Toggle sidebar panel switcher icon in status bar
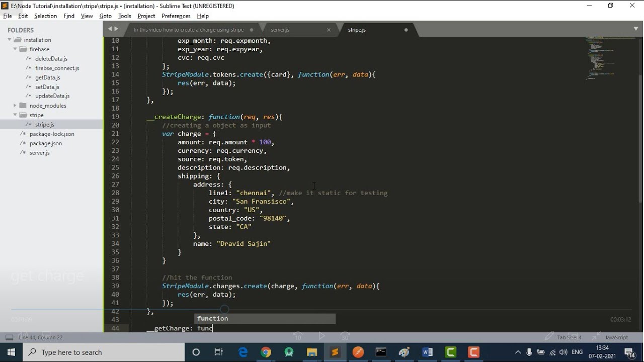Screen dimensions: 644x362 click(9, 337)
